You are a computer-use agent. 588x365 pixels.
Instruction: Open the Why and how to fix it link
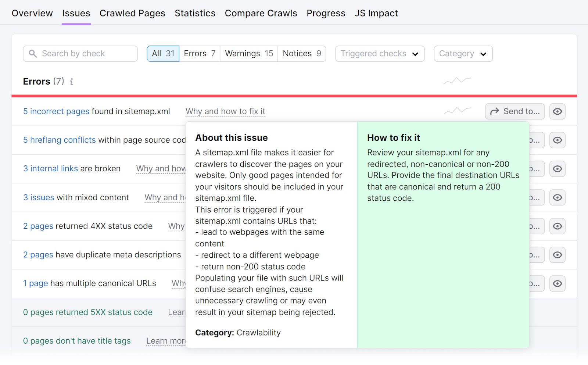click(225, 111)
